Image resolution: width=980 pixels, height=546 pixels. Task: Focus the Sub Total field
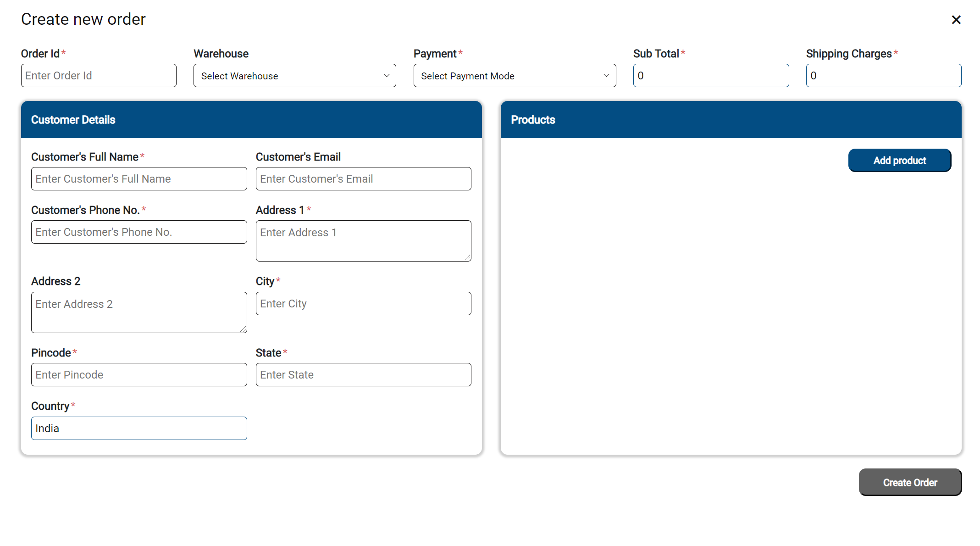pos(711,76)
